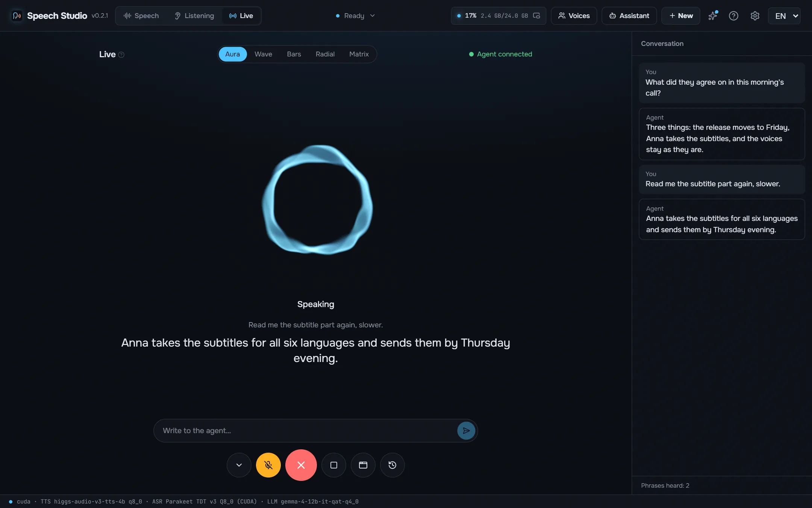Screen dimensions: 812x508
Task: End the live session with the red X
Action: click(301, 465)
